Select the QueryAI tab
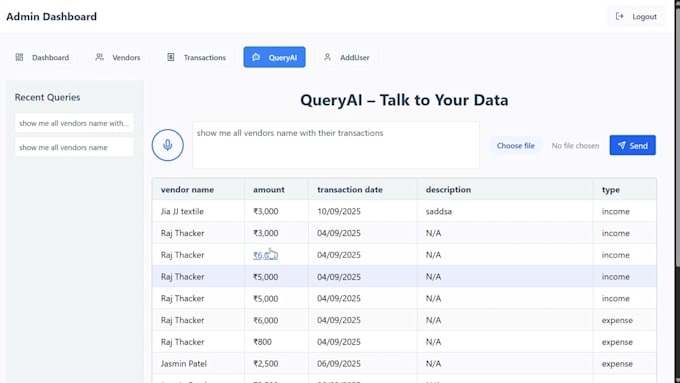 [274, 57]
